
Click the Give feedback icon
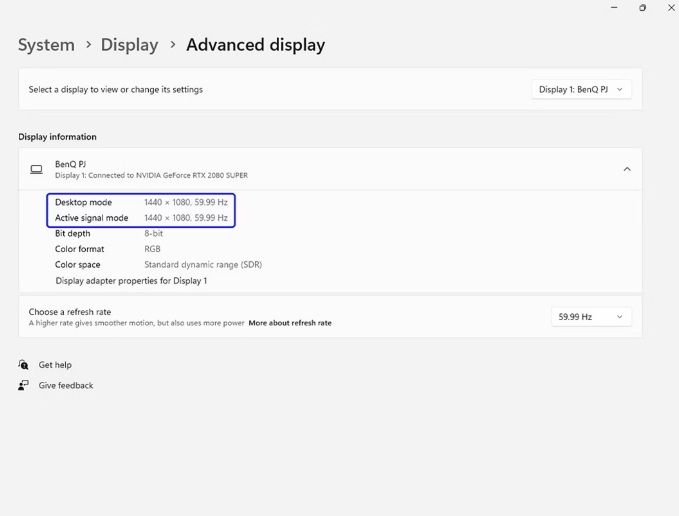(23, 385)
